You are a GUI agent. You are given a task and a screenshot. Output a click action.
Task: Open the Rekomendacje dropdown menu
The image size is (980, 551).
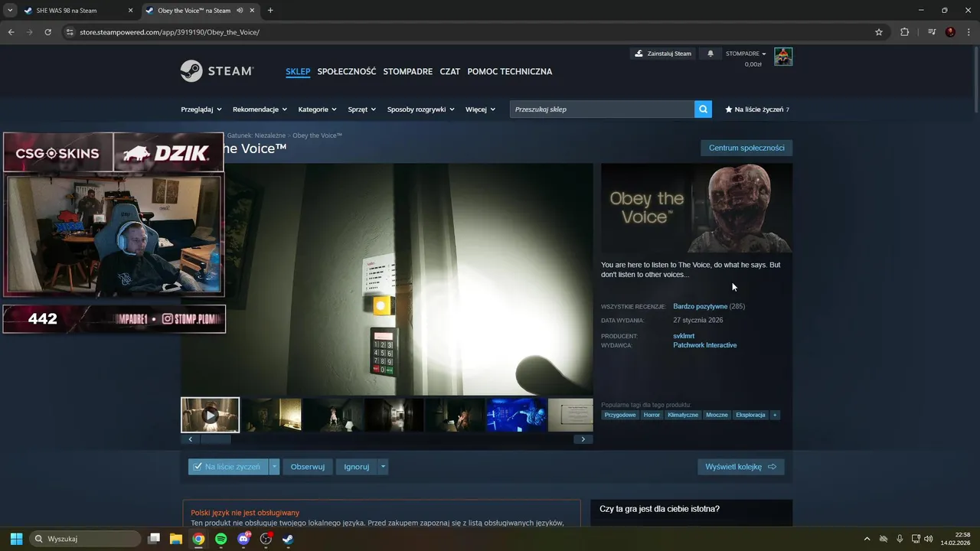point(260,109)
